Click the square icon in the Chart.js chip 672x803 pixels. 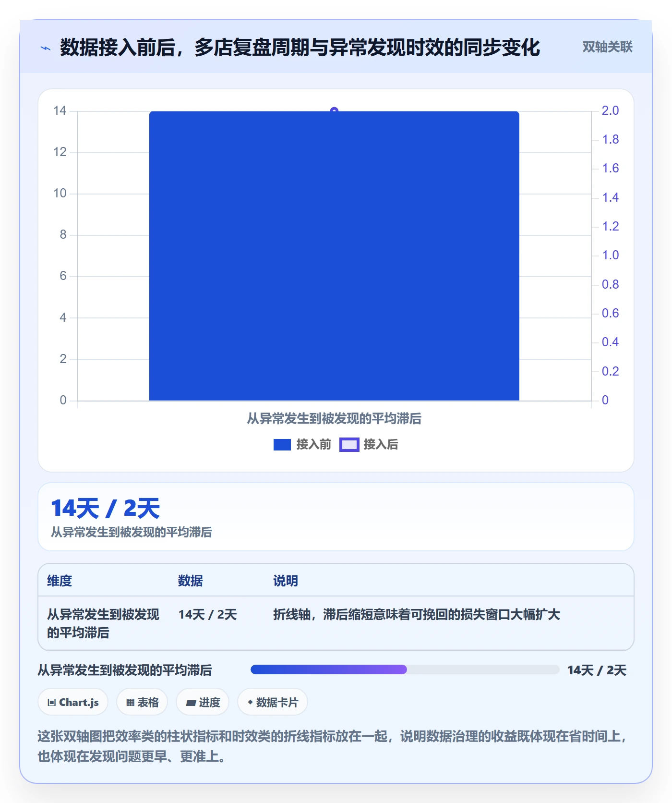click(x=52, y=703)
